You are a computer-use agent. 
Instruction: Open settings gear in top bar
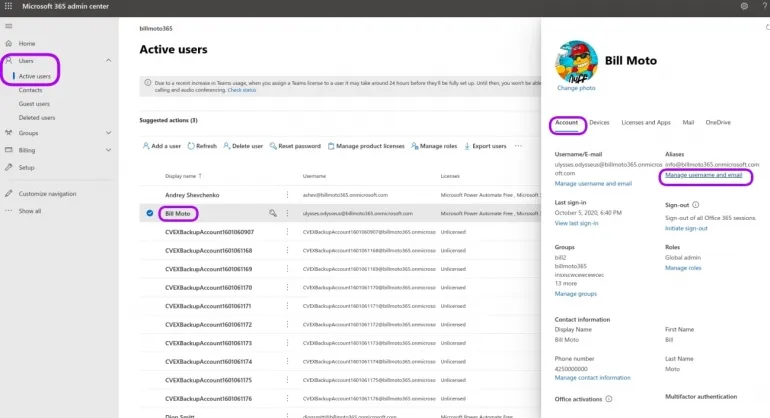(744, 6)
